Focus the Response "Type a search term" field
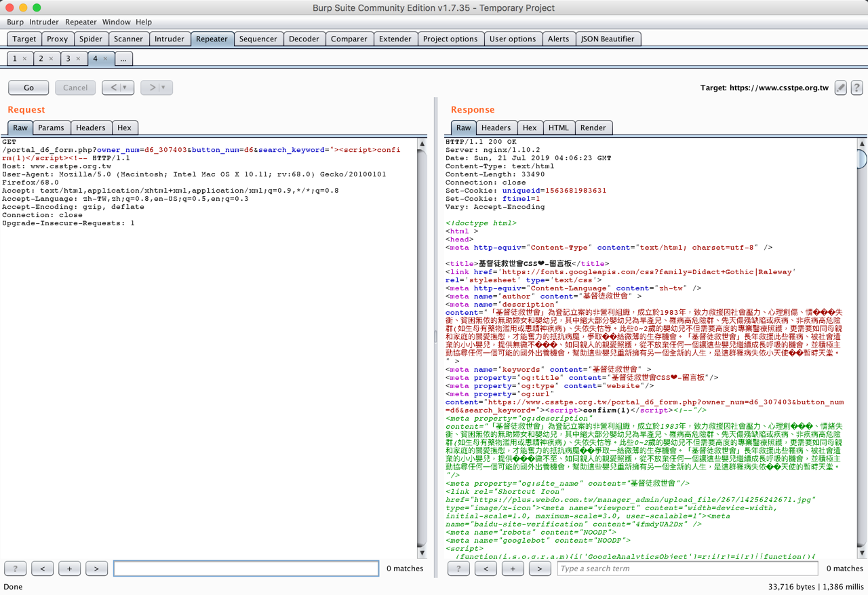The height and width of the screenshot is (595, 868). pos(688,569)
